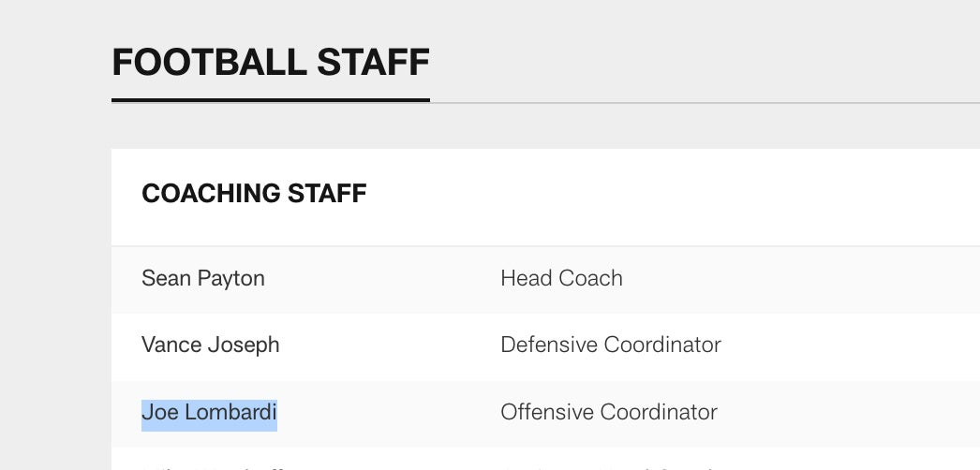Click the first name Vance
This screenshot has height=470, width=980.
[170, 345]
